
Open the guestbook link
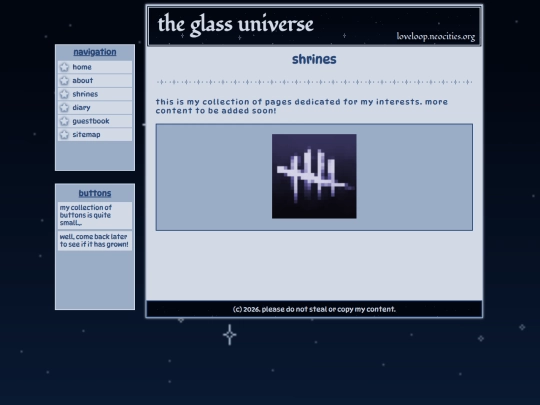click(91, 121)
